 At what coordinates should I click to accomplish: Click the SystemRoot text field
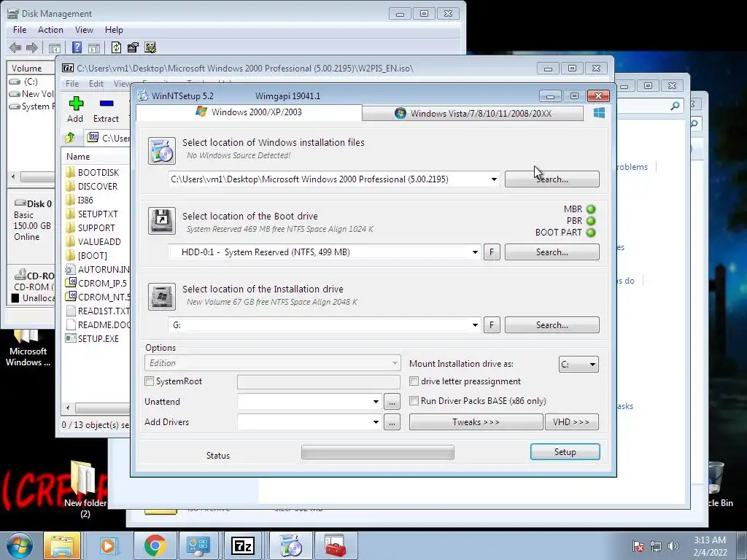319,381
